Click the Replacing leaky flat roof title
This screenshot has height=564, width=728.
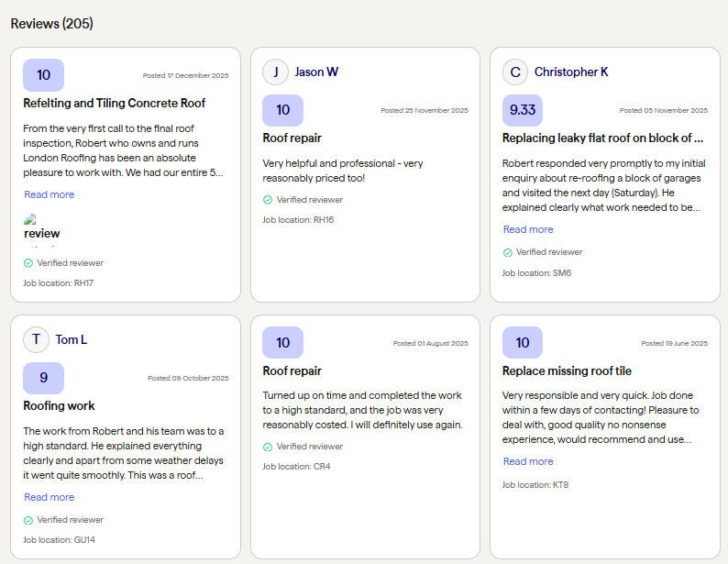click(602, 138)
